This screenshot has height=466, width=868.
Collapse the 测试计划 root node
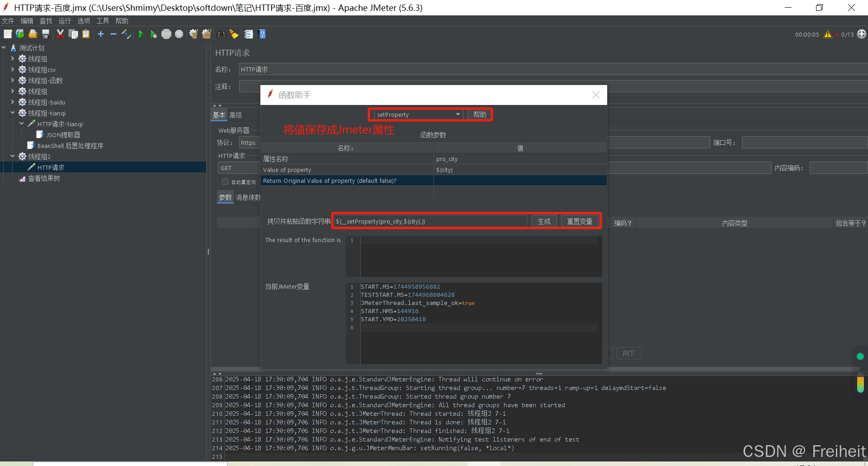[4, 48]
